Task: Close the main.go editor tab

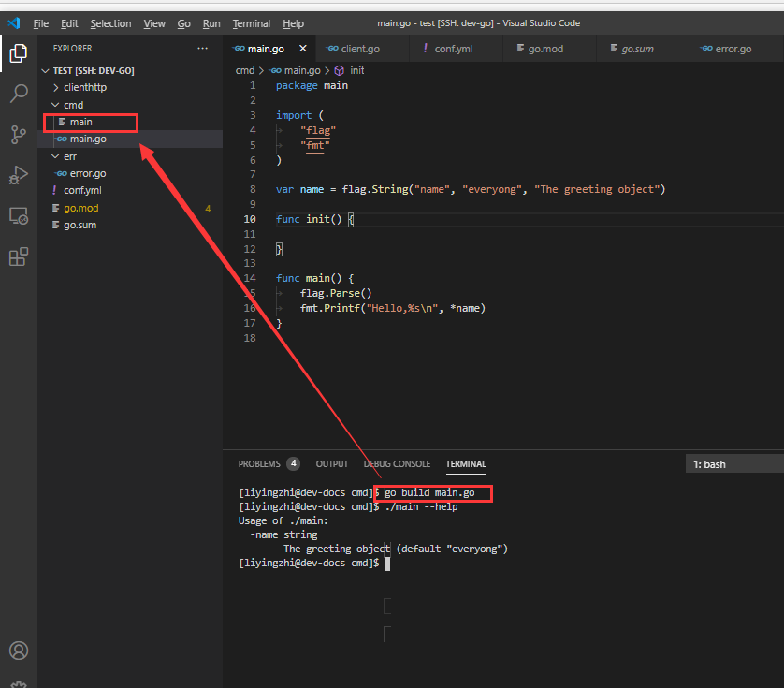Action: 302,49
